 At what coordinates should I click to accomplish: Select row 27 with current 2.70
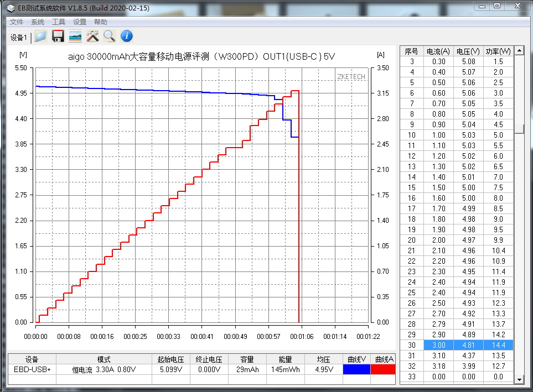pyautogui.click(x=457, y=313)
